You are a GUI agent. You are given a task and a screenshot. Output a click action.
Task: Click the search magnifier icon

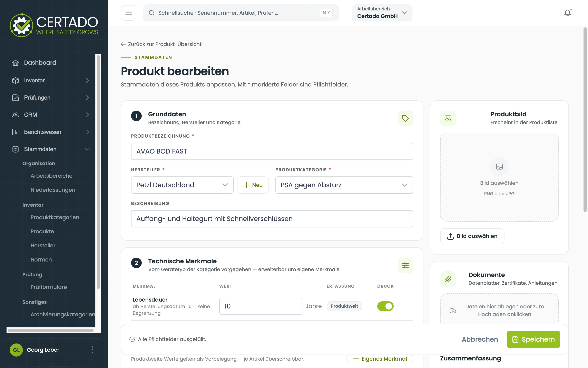[x=152, y=13]
